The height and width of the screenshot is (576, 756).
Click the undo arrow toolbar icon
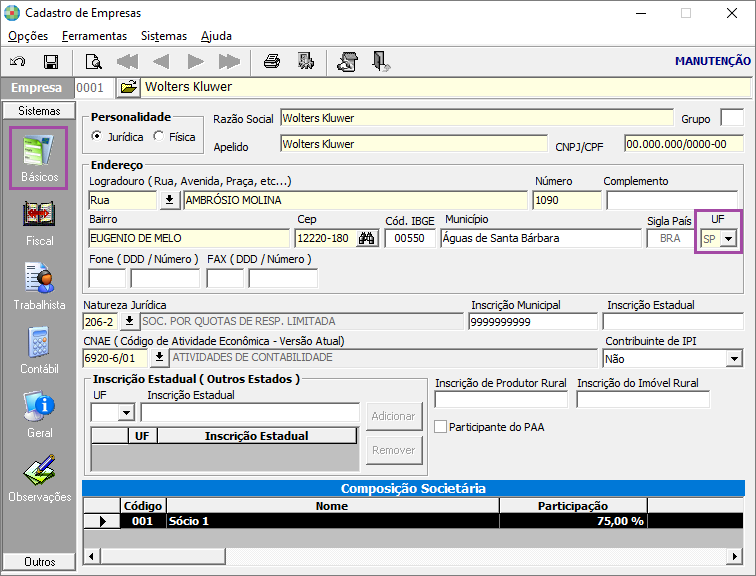(18, 62)
